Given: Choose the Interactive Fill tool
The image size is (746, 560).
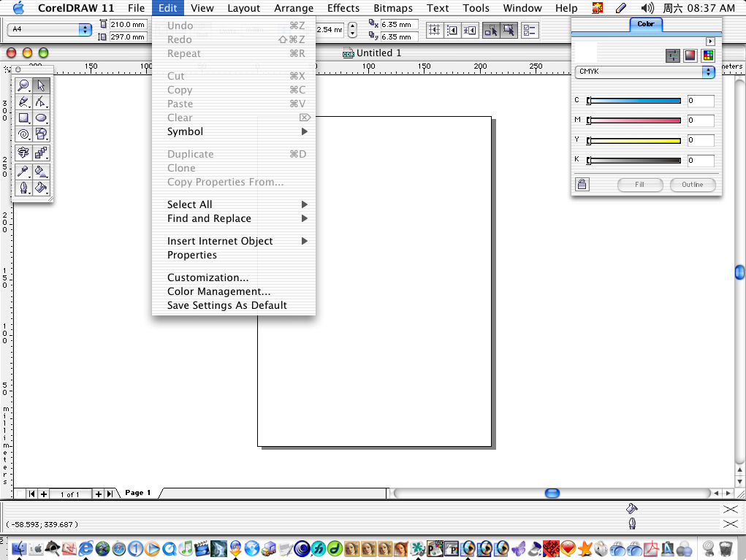Looking at the screenshot, I should 42,171.
